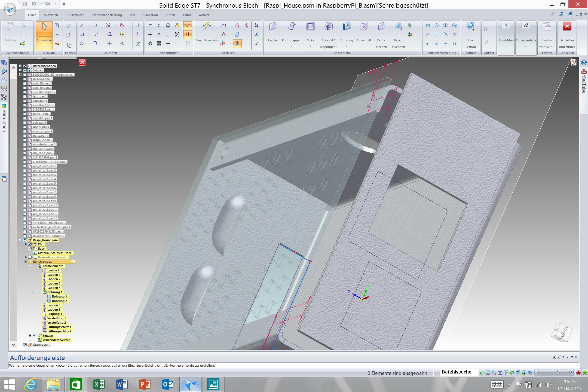The width and height of the screenshot is (588, 392).
Task: Click the zoom out minus button
Action: pos(536,372)
